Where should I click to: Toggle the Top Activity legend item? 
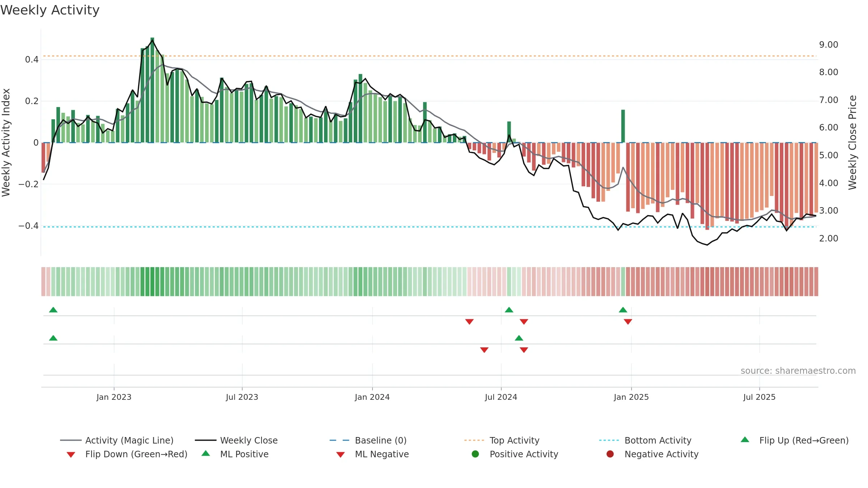(x=502, y=440)
